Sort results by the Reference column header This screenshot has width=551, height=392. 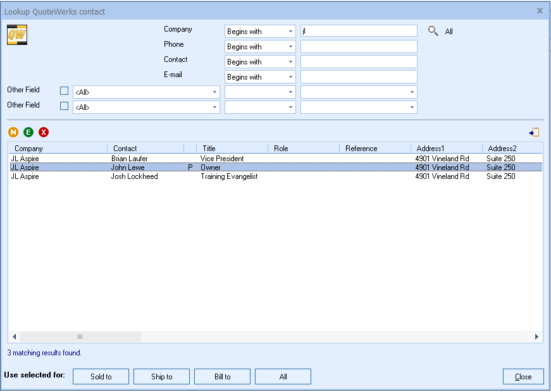pos(375,148)
